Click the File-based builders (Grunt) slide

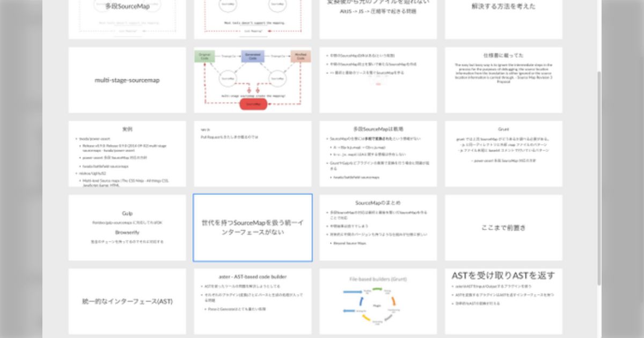(378, 301)
